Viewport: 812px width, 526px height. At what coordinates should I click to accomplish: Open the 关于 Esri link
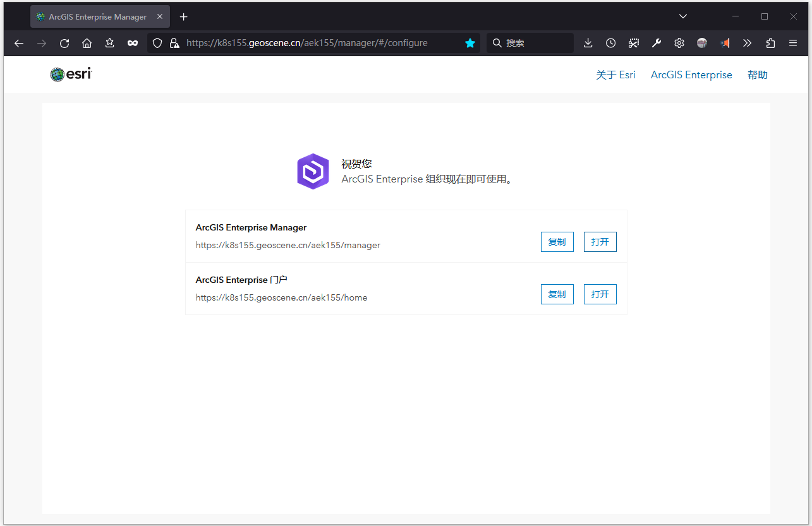[615, 75]
